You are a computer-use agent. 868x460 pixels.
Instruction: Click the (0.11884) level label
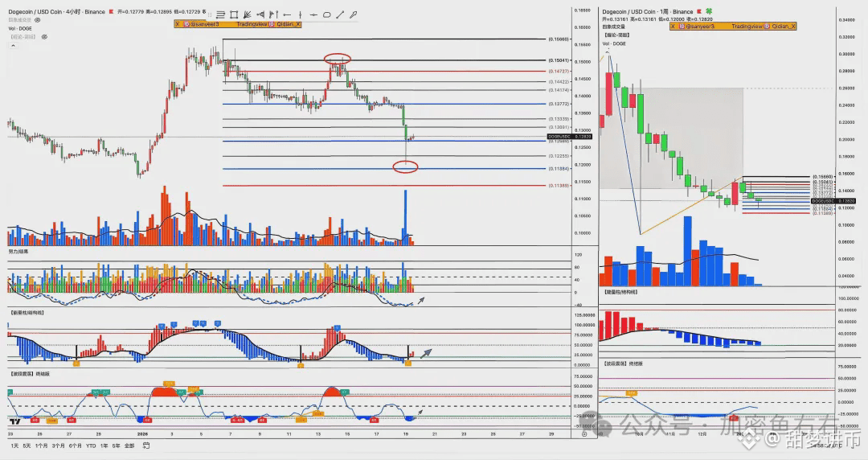pyautogui.click(x=559, y=169)
